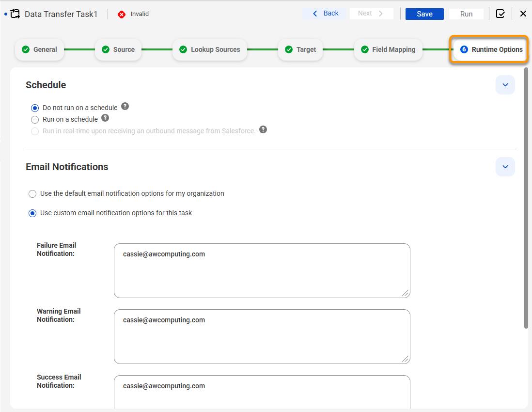Image resolution: width=532 pixels, height=412 pixels.
Task: Click the Data Transfer Task1 title
Action: 61,14
